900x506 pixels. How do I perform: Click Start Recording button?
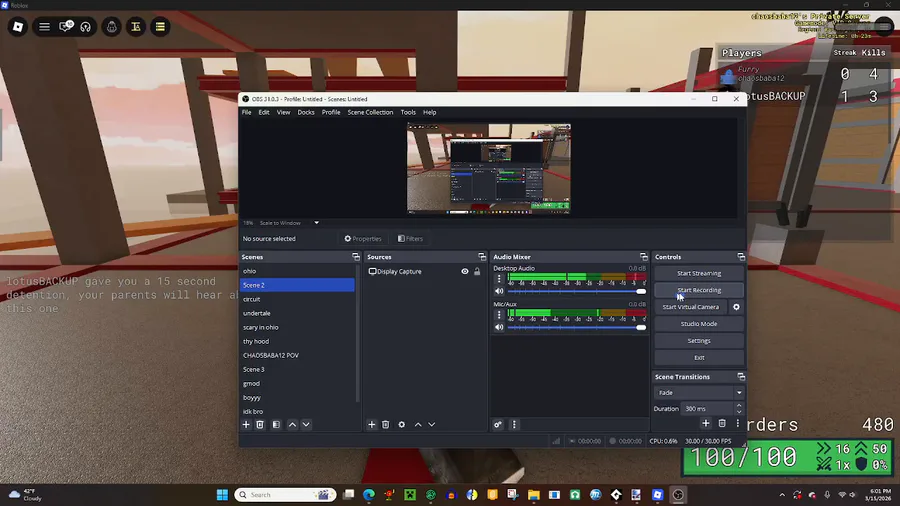699,290
